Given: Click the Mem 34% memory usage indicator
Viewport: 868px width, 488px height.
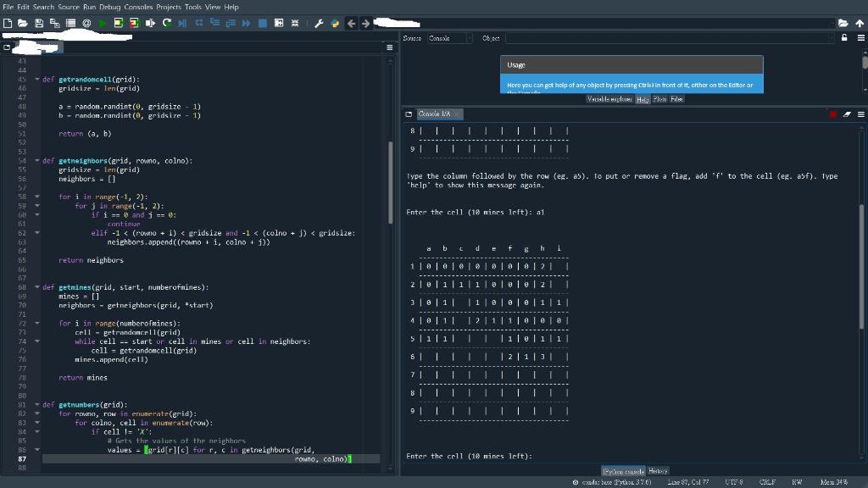Looking at the screenshot, I should coord(835,481).
